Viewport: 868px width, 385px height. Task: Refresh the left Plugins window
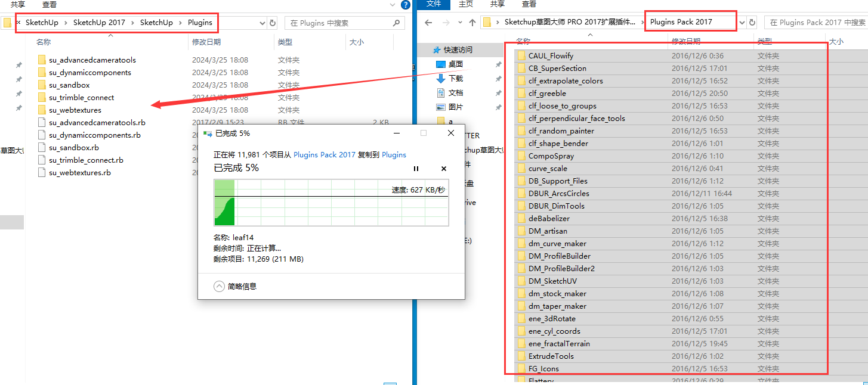(x=273, y=23)
